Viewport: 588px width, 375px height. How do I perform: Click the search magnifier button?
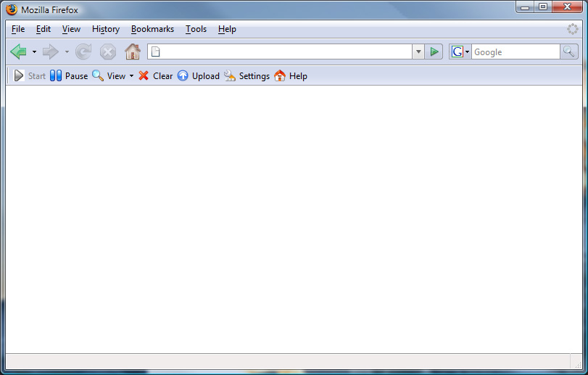coord(569,51)
